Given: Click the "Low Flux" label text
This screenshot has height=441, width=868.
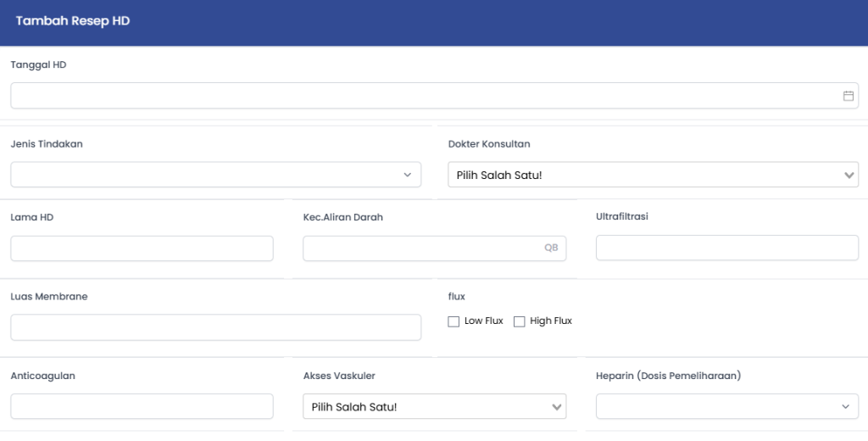Looking at the screenshot, I should tap(483, 321).
